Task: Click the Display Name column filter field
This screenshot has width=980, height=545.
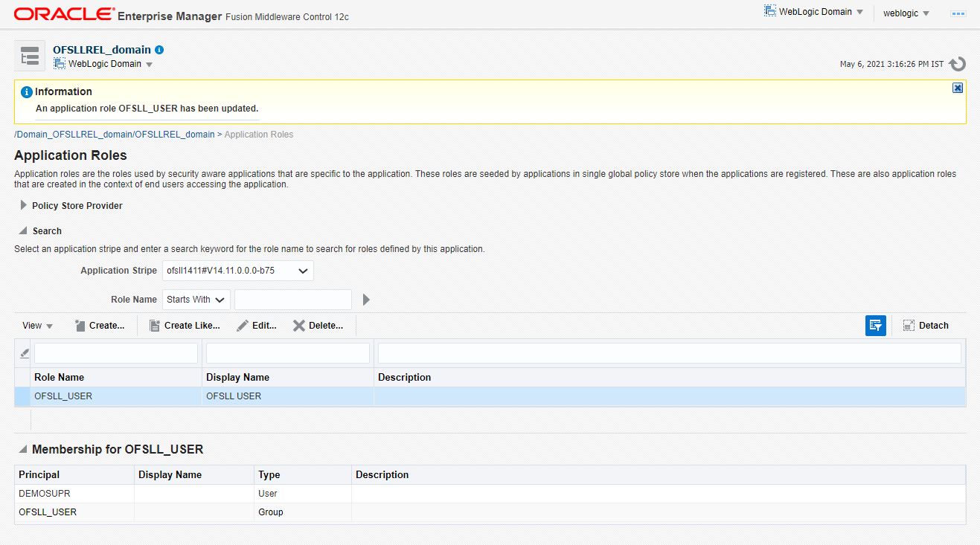Action: [x=288, y=353]
